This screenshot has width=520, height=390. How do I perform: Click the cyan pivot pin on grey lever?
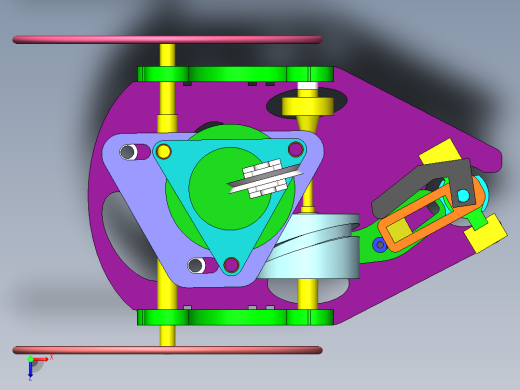click(463, 196)
